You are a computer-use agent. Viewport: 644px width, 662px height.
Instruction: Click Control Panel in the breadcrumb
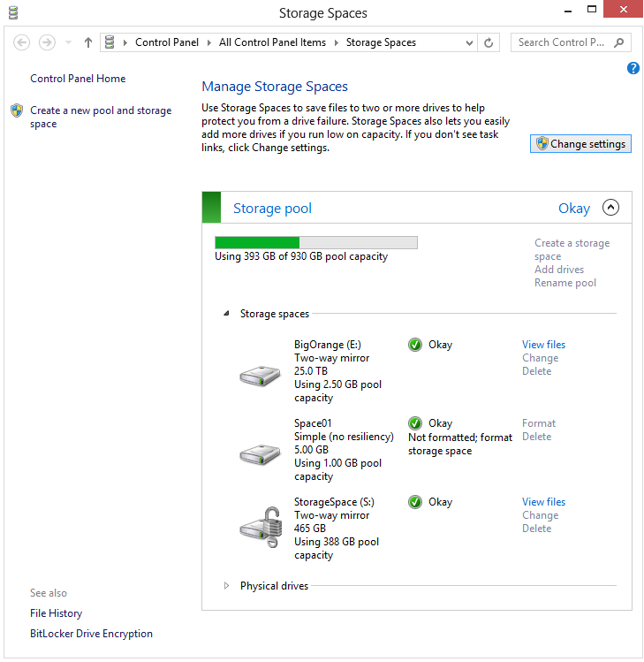167,42
